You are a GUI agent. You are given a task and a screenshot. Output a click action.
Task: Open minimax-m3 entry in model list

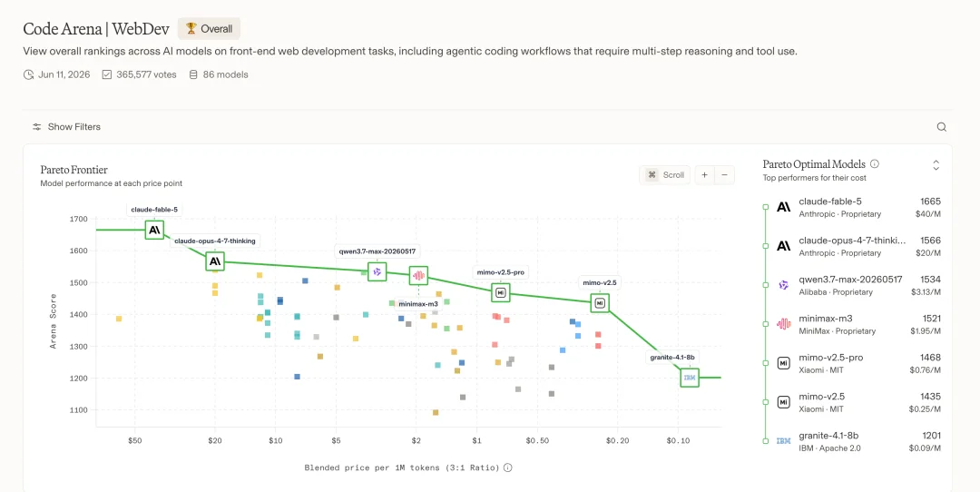[x=852, y=324]
